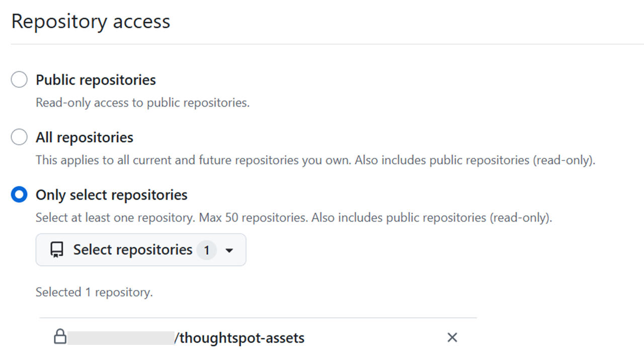Click the Repository access heading
644x362 pixels.
click(x=91, y=22)
